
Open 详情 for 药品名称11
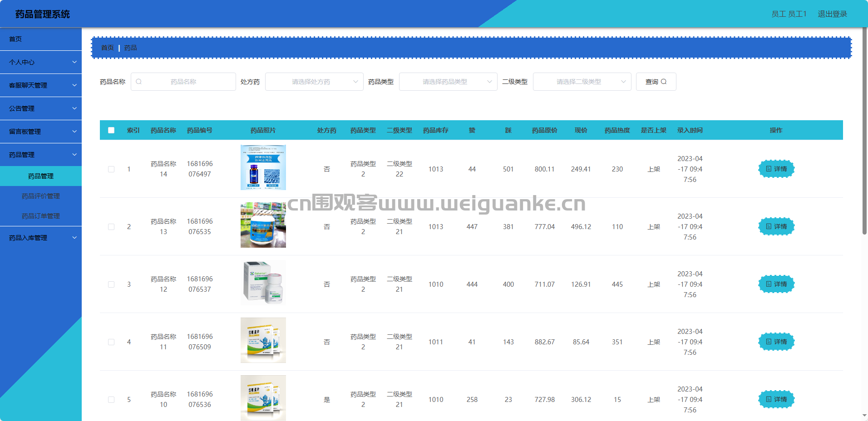[776, 342]
